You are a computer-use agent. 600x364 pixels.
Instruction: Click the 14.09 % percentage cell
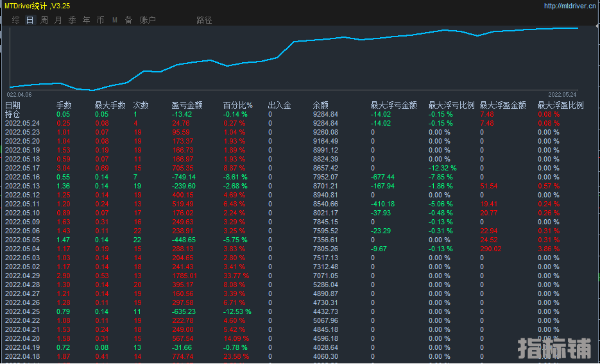pyautogui.click(x=236, y=338)
